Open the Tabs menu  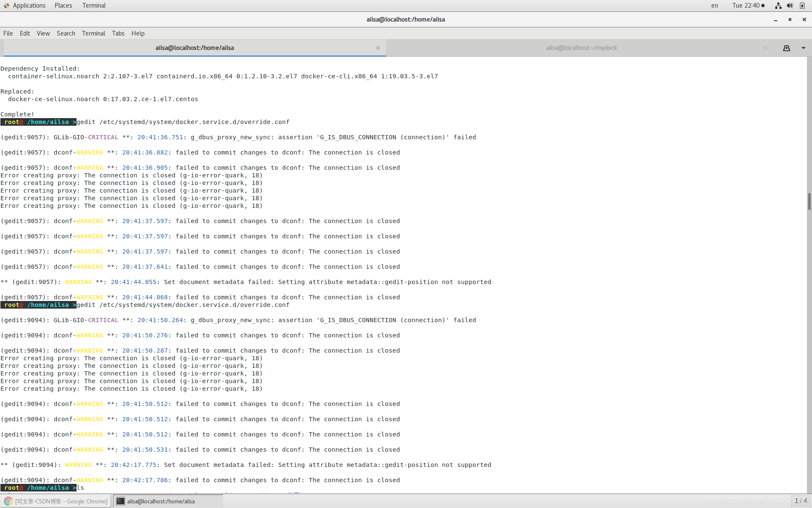pos(118,33)
